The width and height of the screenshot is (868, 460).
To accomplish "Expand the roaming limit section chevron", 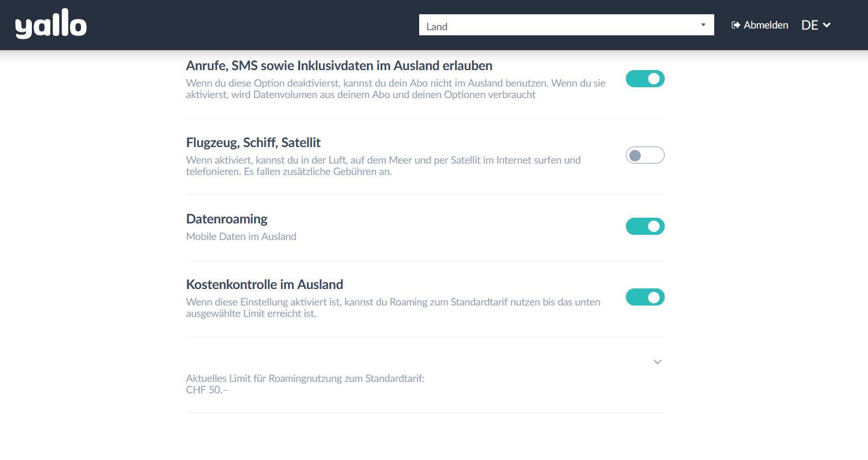I will coord(657,362).
